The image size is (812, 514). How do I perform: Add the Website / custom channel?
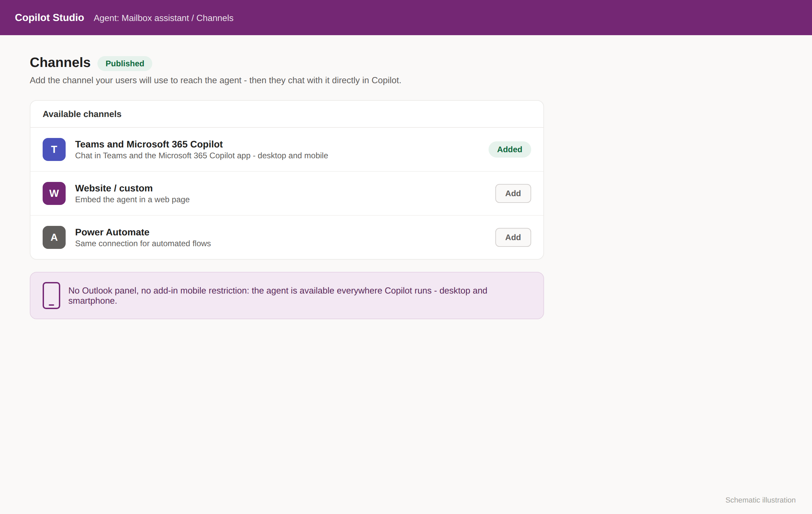click(513, 193)
